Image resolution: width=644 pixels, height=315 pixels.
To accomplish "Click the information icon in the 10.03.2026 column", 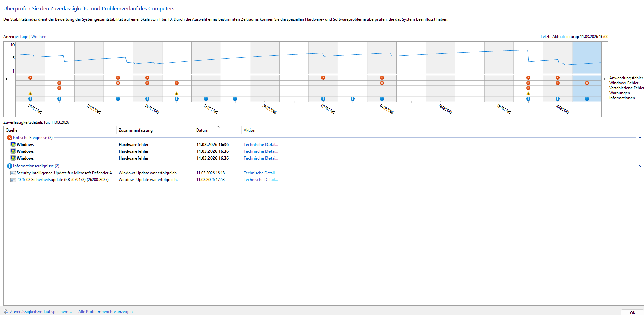I will [558, 99].
